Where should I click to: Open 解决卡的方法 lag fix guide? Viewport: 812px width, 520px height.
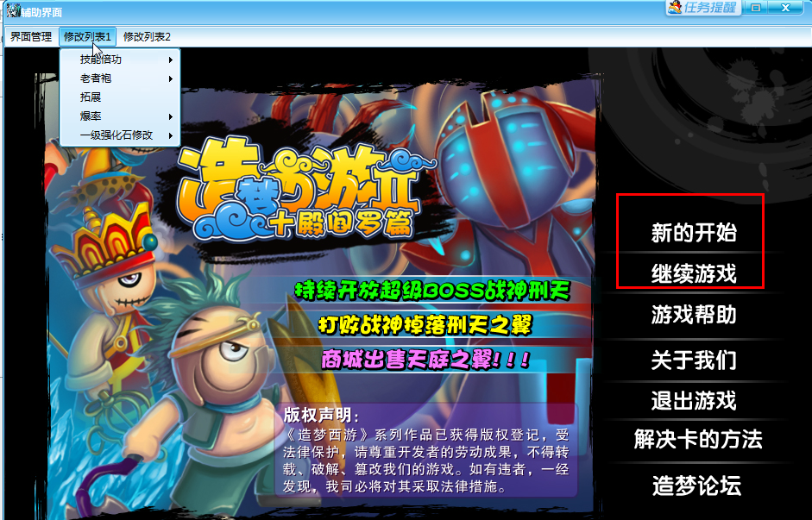(698, 439)
